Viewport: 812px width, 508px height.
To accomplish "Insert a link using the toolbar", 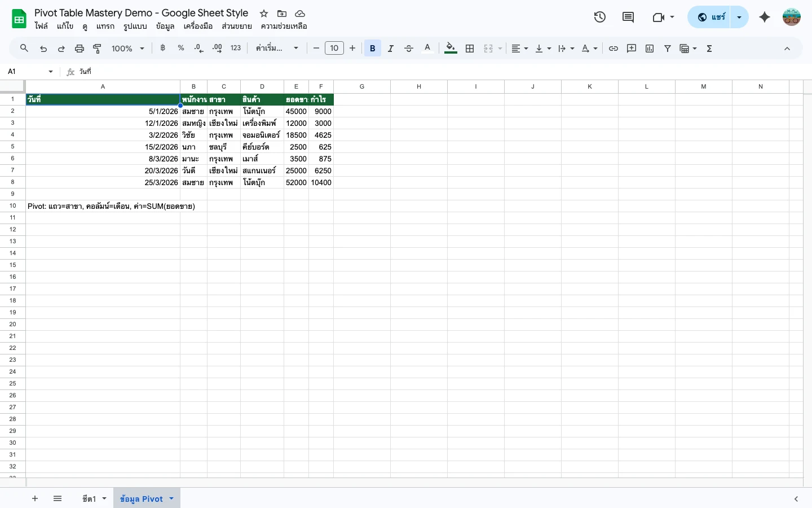I will click(614, 49).
